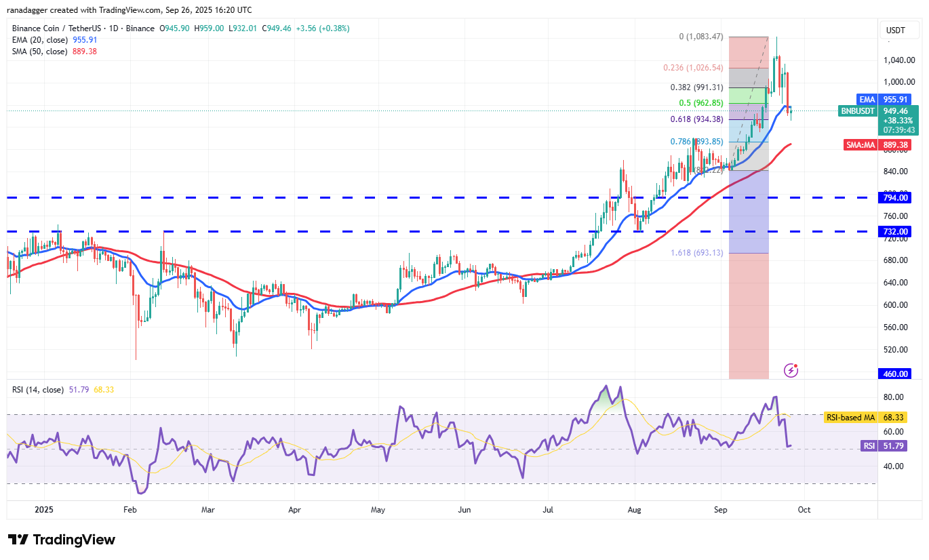Click the Sep label on the time axis

tap(722, 508)
